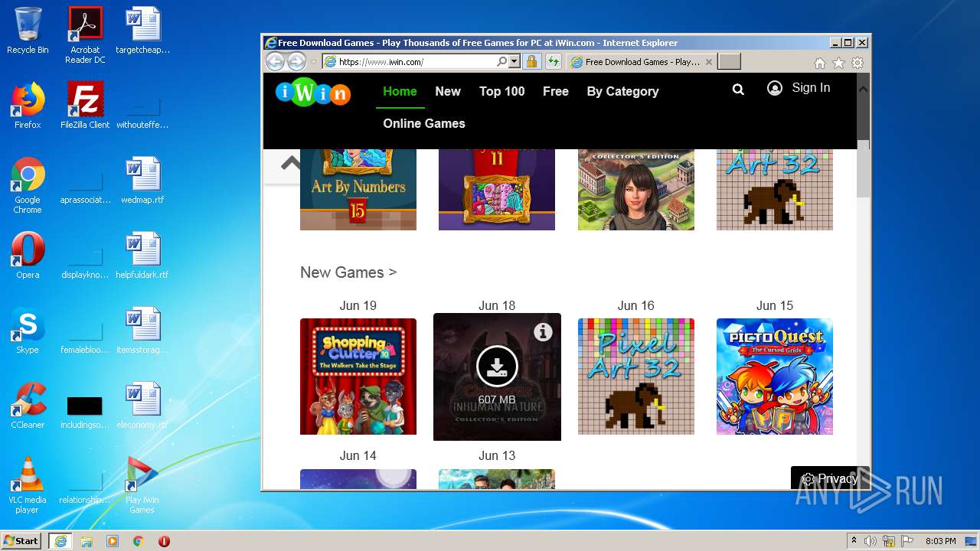Open Art By Numbers 15 thumbnail

click(x=358, y=190)
